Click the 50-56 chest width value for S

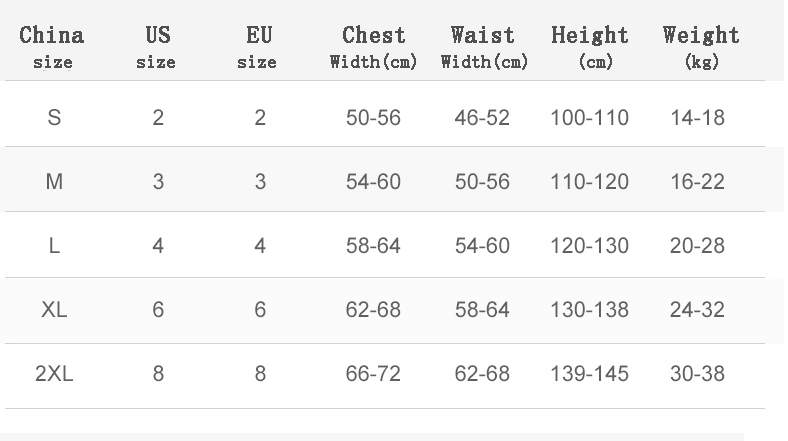373,118
